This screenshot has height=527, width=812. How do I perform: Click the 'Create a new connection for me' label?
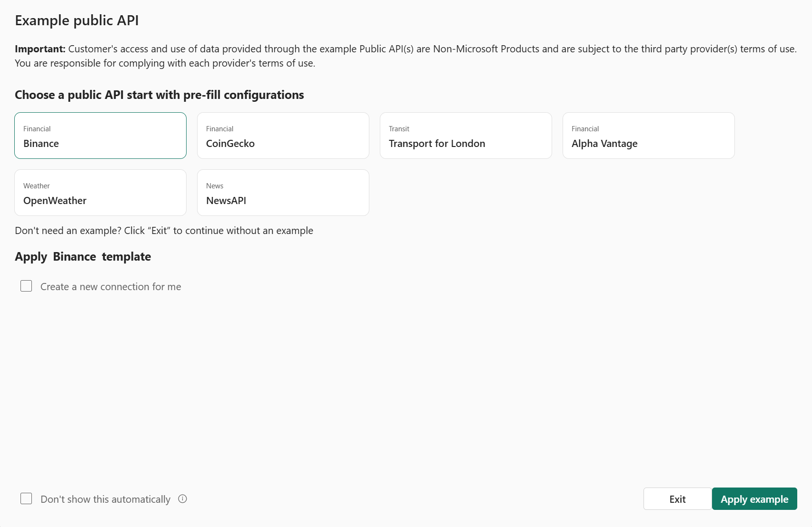coord(110,287)
